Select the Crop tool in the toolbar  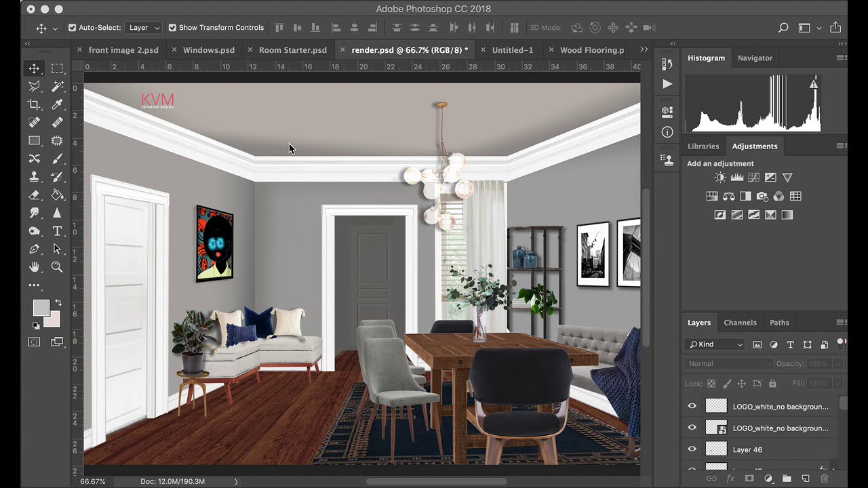[34, 104]
